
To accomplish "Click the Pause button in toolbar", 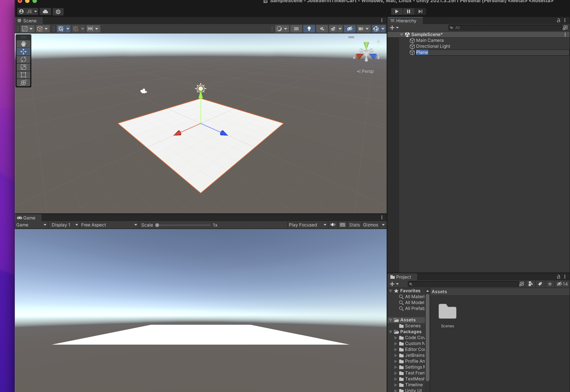I will (408, 12).
